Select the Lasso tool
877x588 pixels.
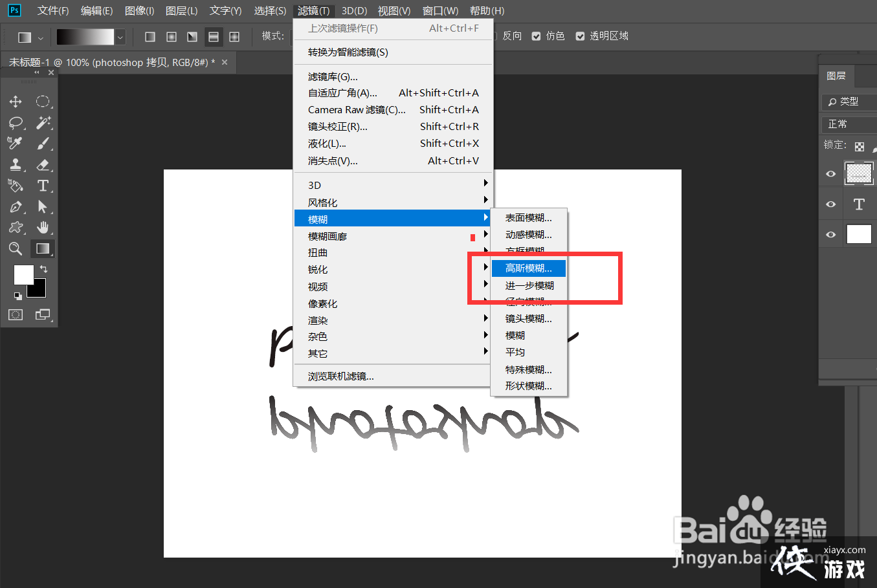tap(15, 123)
